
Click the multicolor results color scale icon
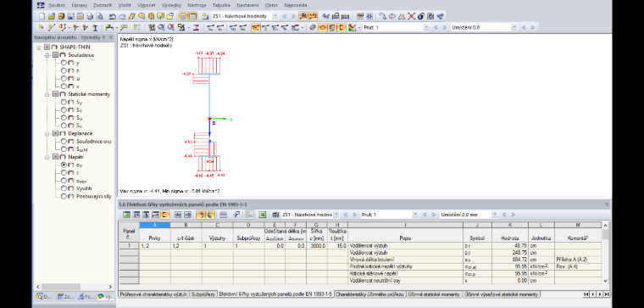352,27
